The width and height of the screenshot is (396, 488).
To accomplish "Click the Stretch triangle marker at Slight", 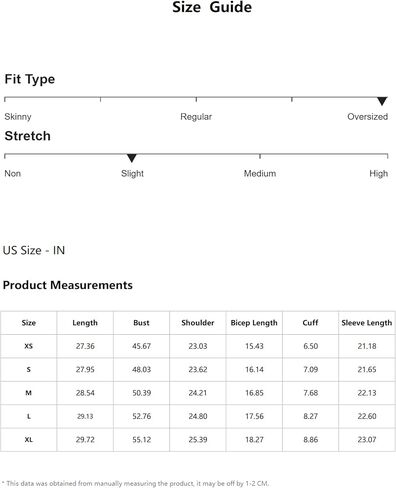I will (132, 158).
